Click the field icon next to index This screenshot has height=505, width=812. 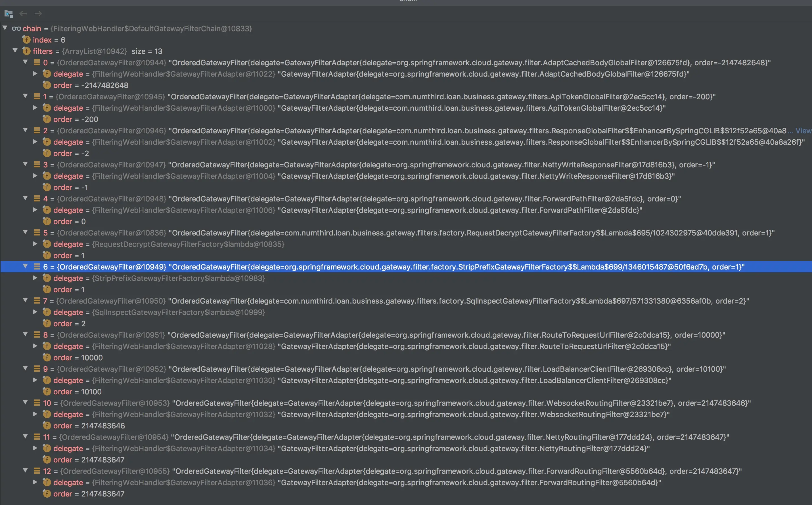pyautogui.click(x=26, y=40)
